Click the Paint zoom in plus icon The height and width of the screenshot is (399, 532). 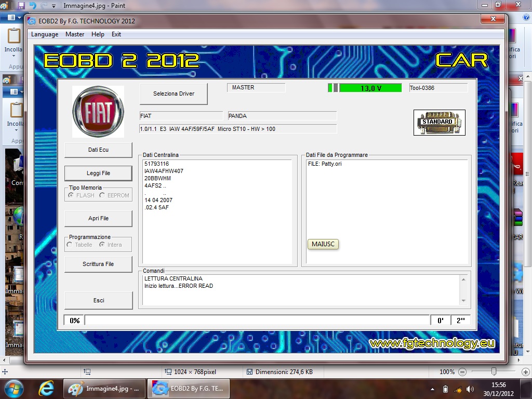526,372
